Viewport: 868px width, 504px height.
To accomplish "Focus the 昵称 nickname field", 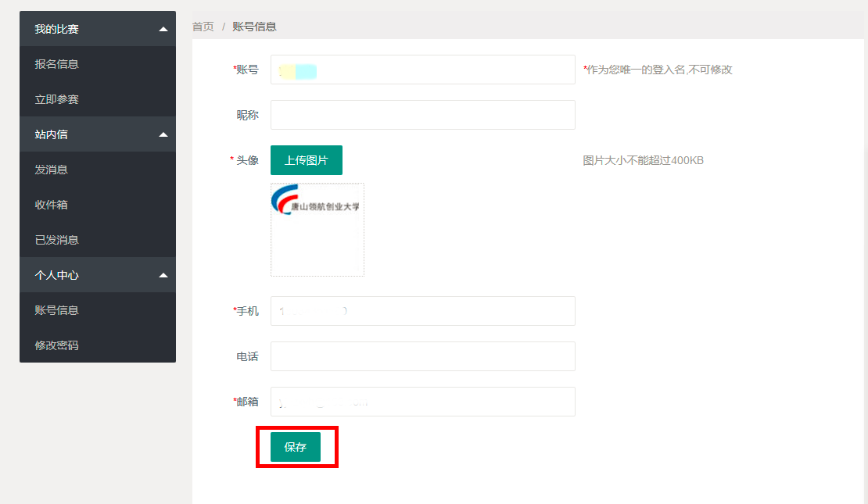I will click(x=422, y=115).
